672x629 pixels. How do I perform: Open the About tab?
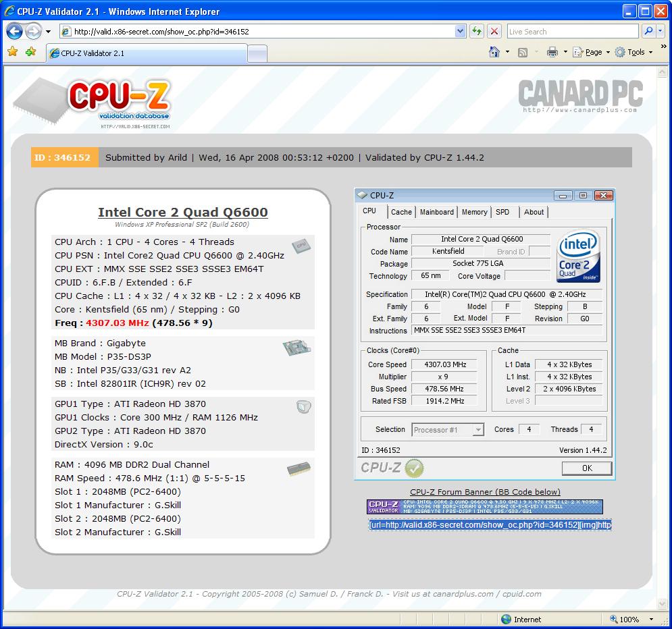point(534,212)
